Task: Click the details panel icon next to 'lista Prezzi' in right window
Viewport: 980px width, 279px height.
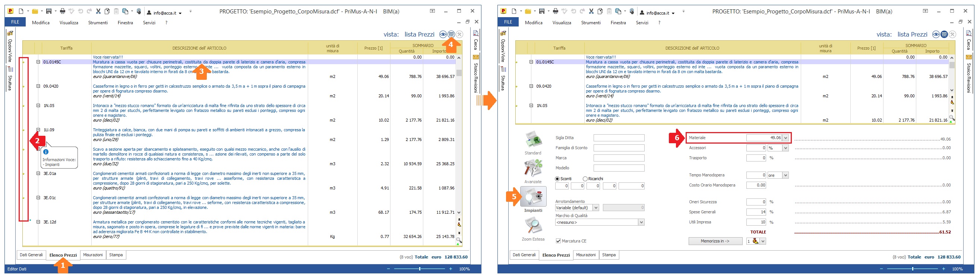Action: pos(944,34)
